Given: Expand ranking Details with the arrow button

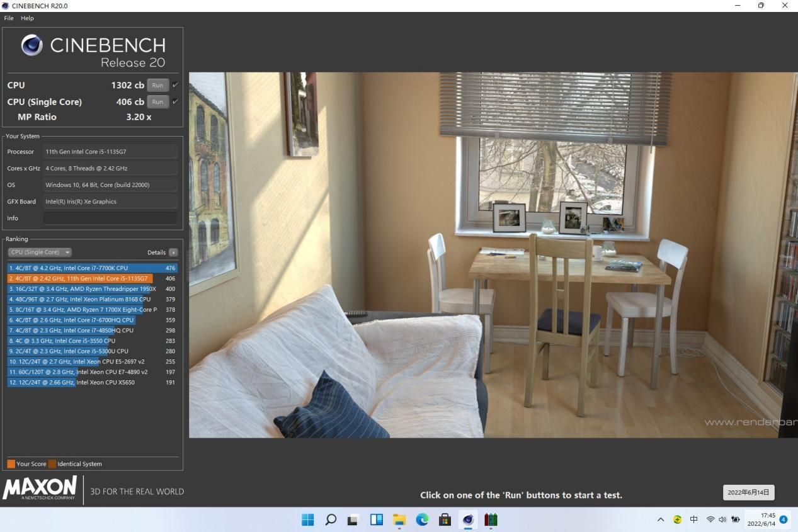Looking at the screenshot, I should tap(173, 252).
